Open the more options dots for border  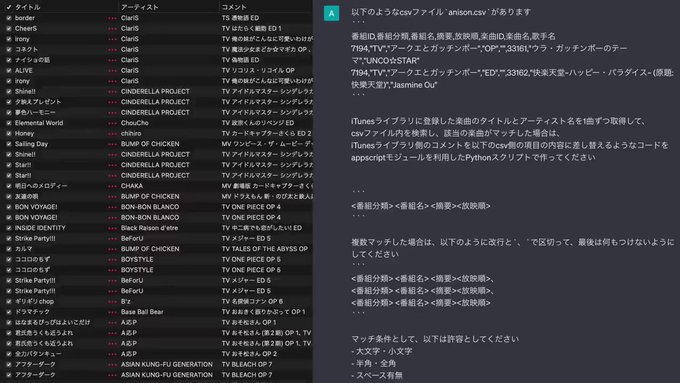pyautogui.click(x=112, y=18)
